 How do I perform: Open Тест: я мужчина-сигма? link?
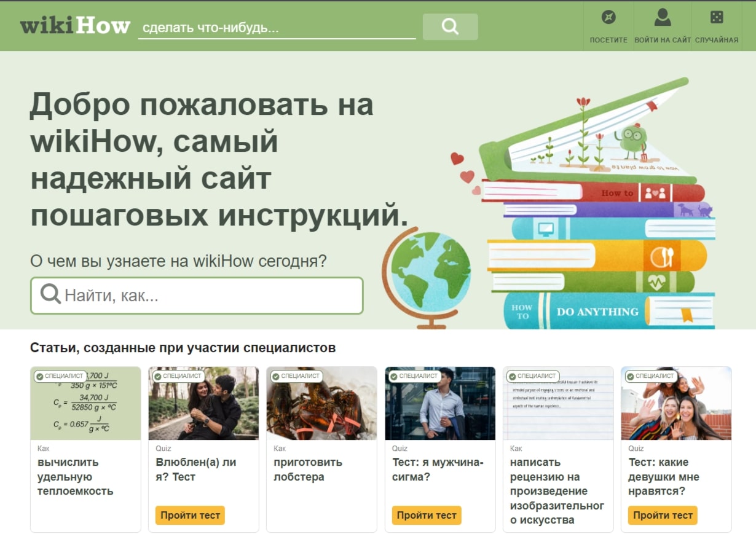[438, 469]
